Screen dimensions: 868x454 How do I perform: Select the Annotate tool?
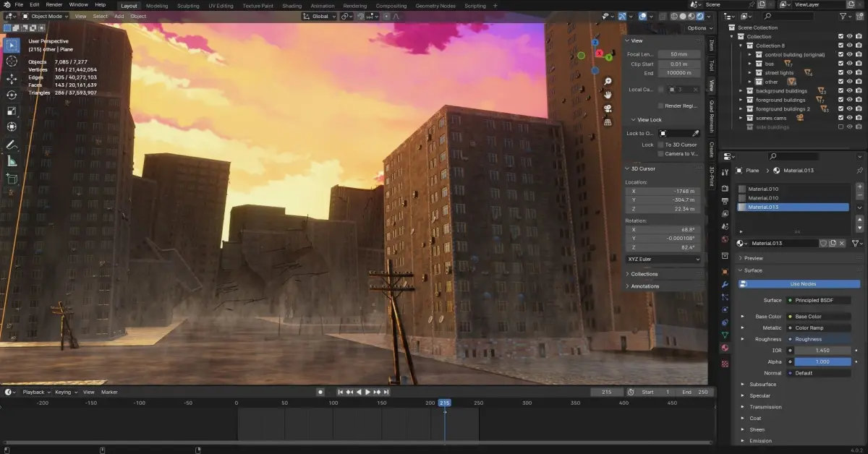click(12, 145)
